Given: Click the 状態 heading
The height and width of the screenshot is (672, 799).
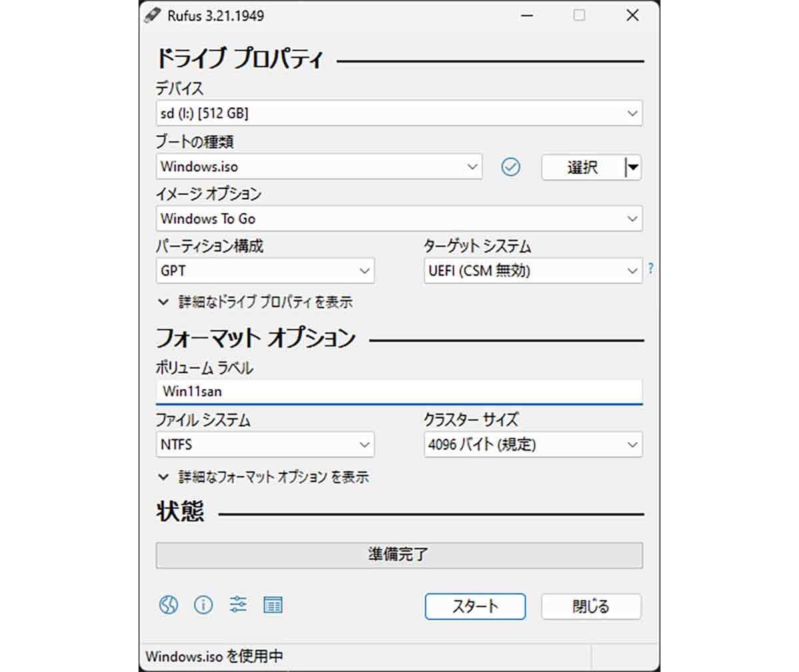Looking at the screenshot, I should [x=180, y=511].
